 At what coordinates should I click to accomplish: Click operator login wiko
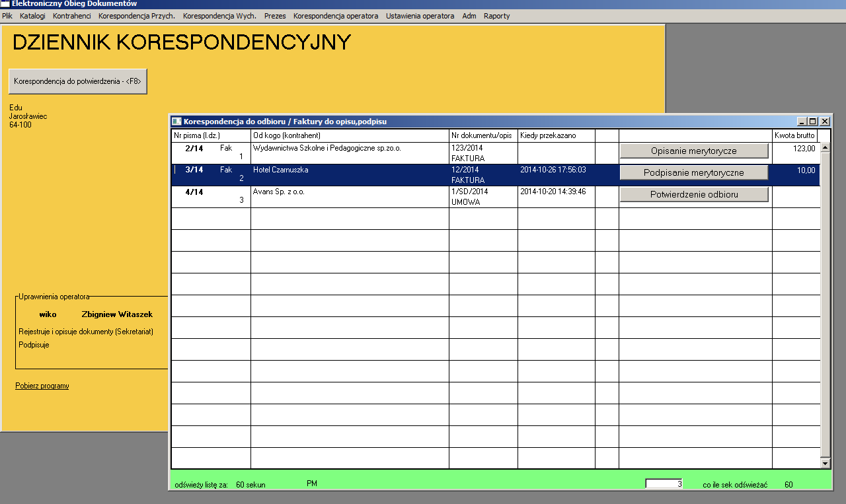(48, 315)
